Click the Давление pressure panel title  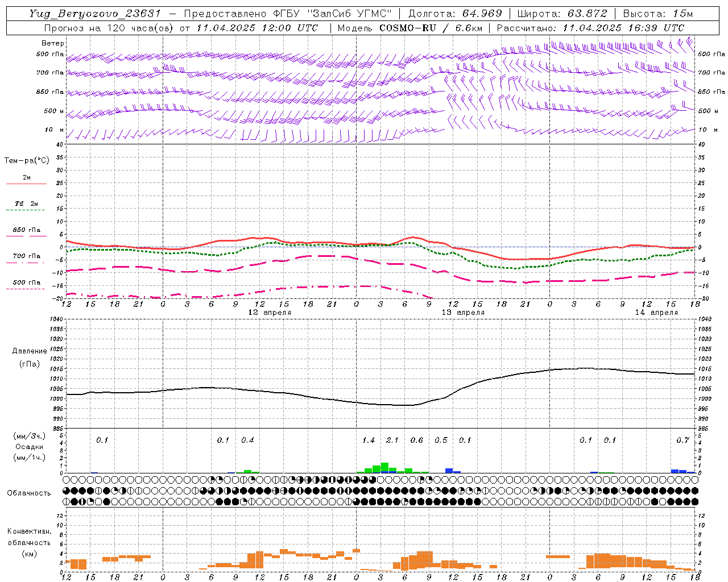pos(30,351)
